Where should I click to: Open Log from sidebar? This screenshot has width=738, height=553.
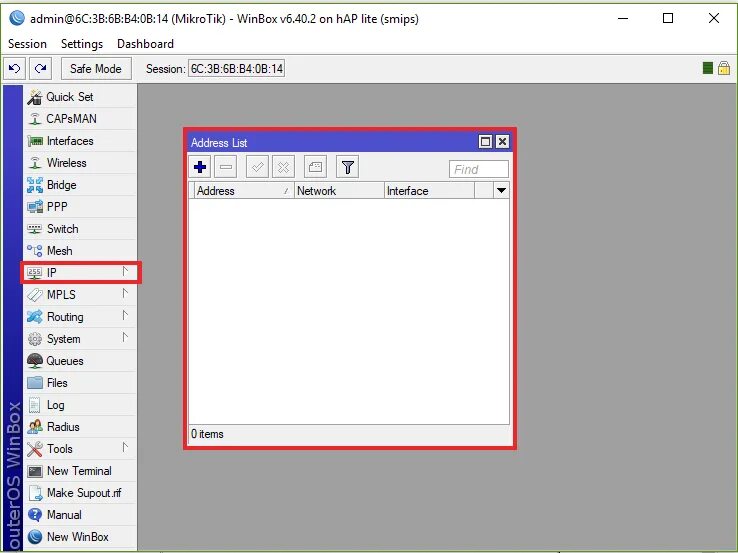click(80, 405)
